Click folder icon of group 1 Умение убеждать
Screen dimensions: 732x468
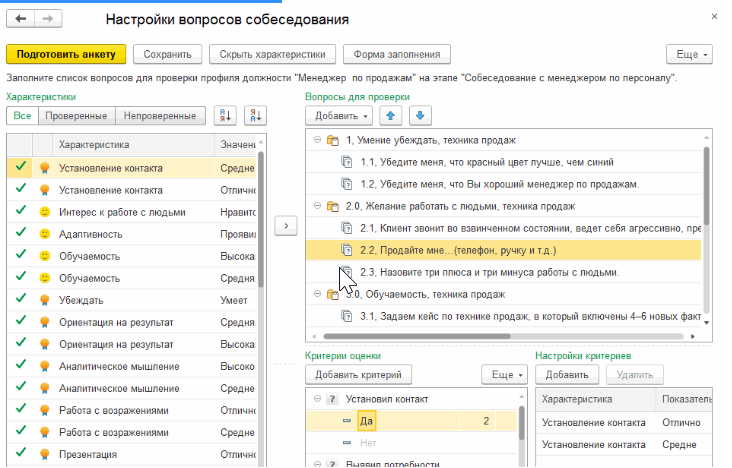click(332, 140)
